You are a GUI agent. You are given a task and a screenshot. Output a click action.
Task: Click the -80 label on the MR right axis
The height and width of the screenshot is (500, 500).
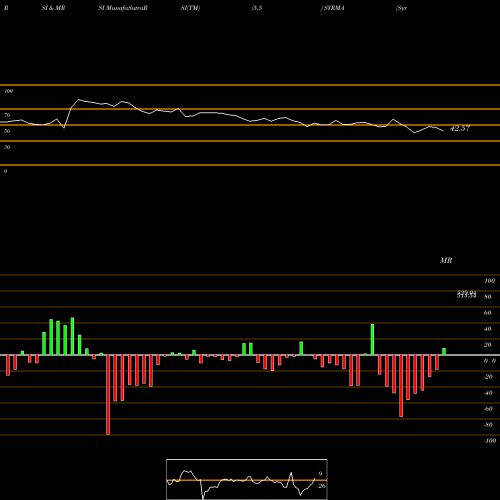pyautogui.click(x=488, y=425)
